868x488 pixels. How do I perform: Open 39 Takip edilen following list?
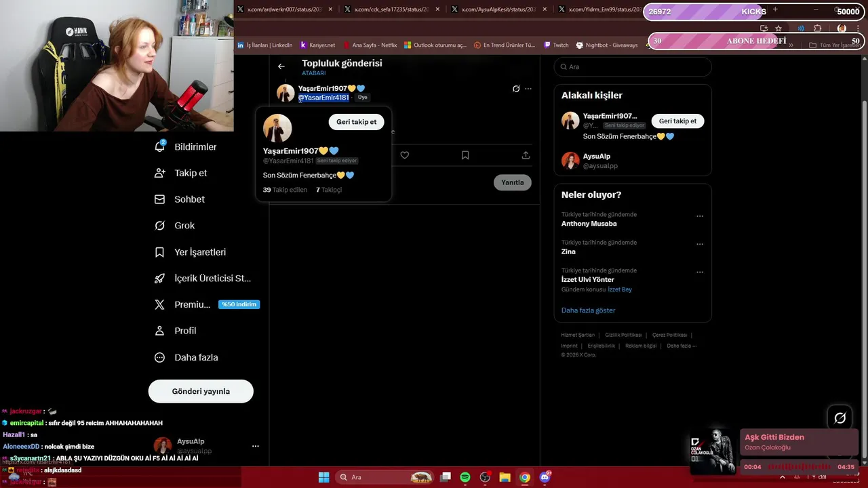(x=285, y=190)
